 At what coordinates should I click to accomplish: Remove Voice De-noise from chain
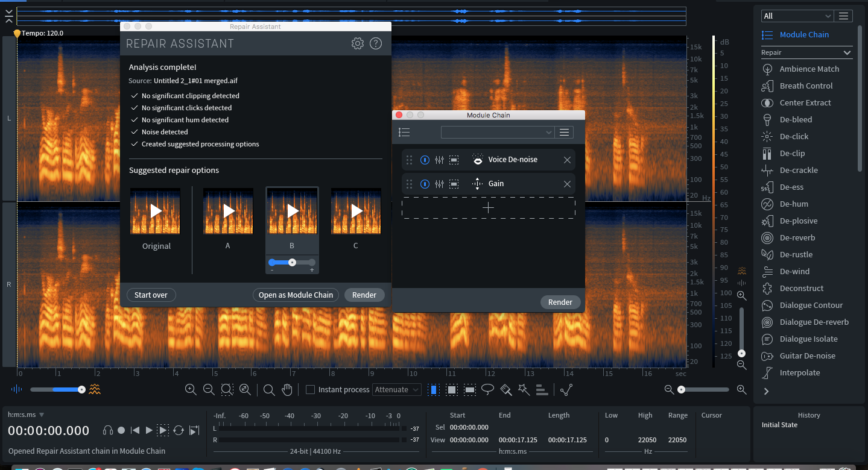click(x=567, y=160)
